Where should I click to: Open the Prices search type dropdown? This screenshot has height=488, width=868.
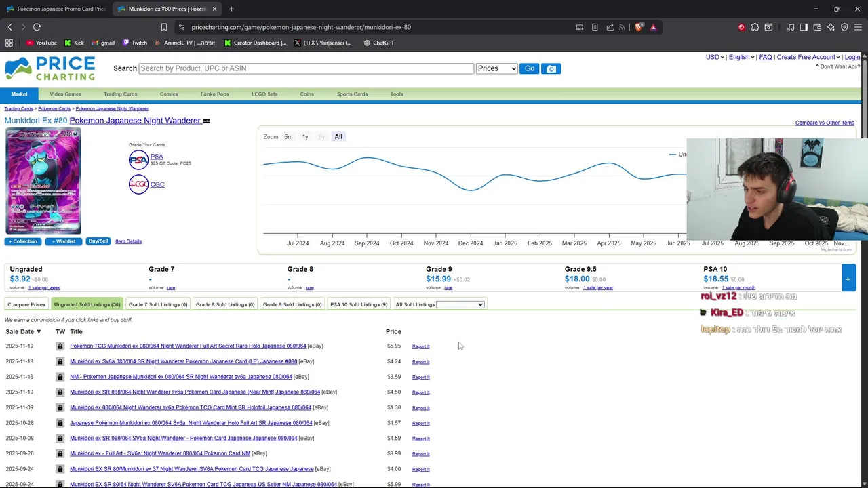click(497, 68)
